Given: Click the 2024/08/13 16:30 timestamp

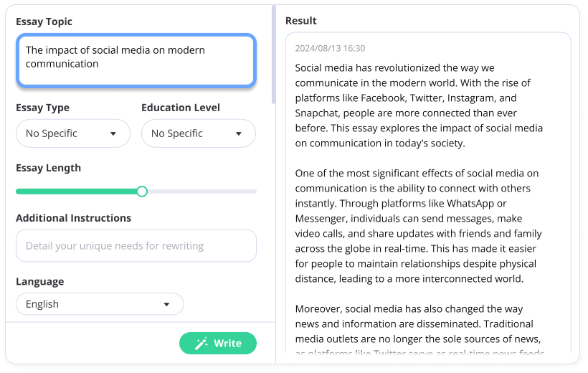Looking at the screenshot, I should (330, 49).
